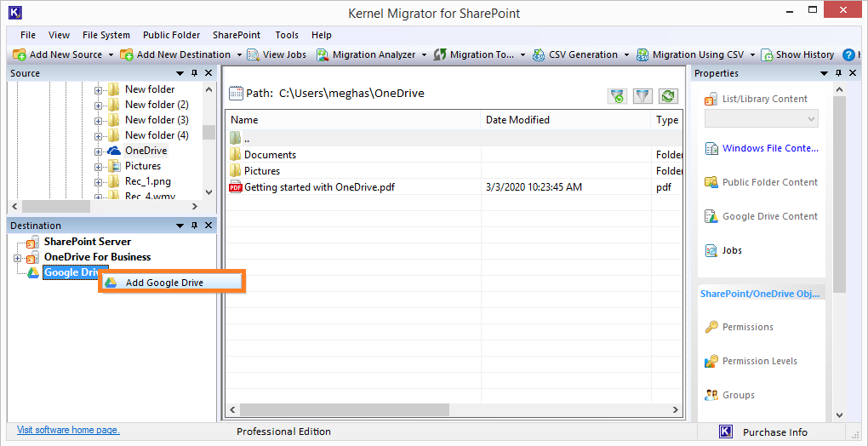The width and height of the screenshot is (868, 446).
Task: Open the Migration Analyzer tool
Action: 366,54
